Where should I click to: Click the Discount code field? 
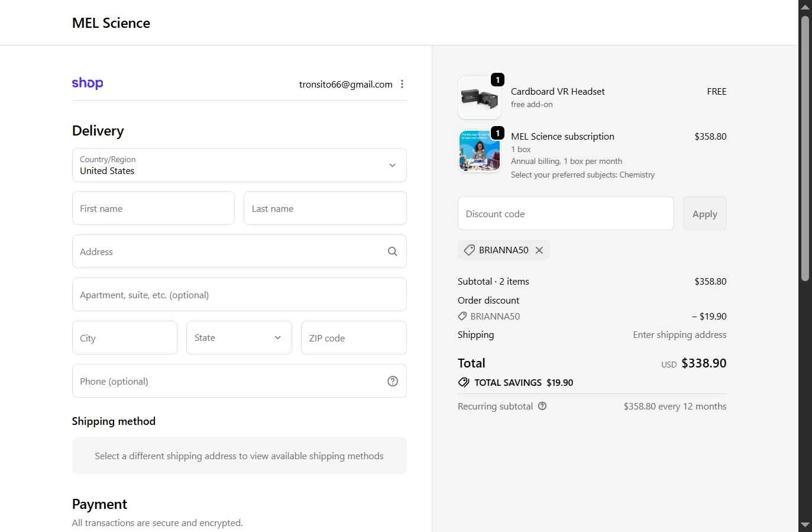(566, 213)
